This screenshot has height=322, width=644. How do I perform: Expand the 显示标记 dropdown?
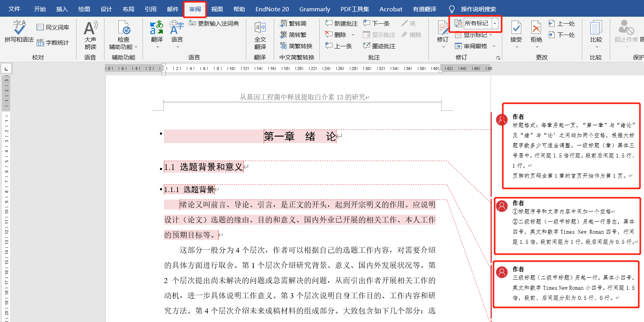(491, 35)
